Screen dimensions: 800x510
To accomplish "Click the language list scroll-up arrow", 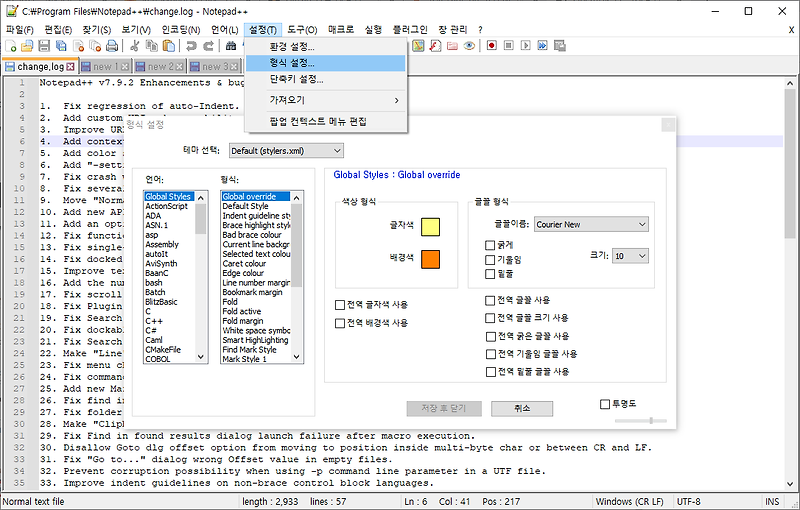I will click(x=201, y=198).
